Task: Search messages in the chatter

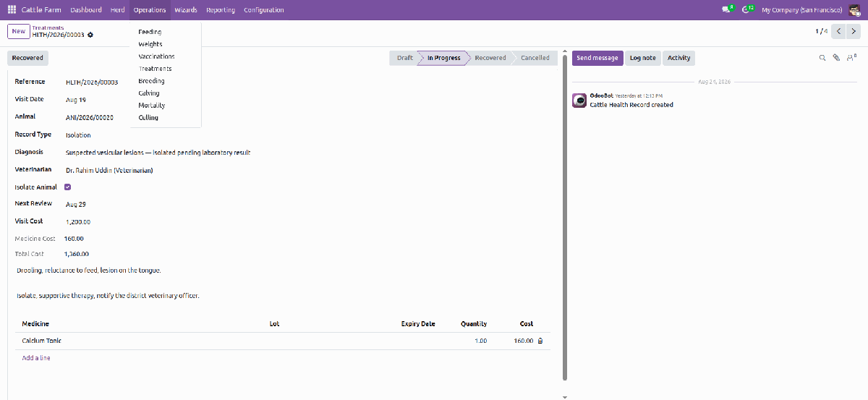Action: [x=822, y=58]
